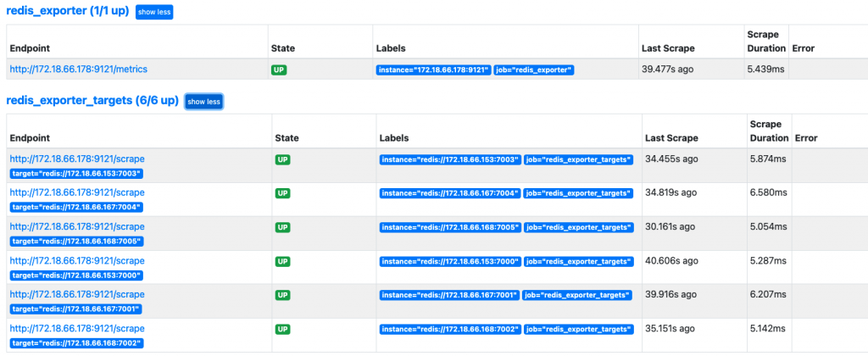Open the redis_exporter_targets (6/6 up) heading link
This screenshot has width=868, height=356.
point(92,101)
